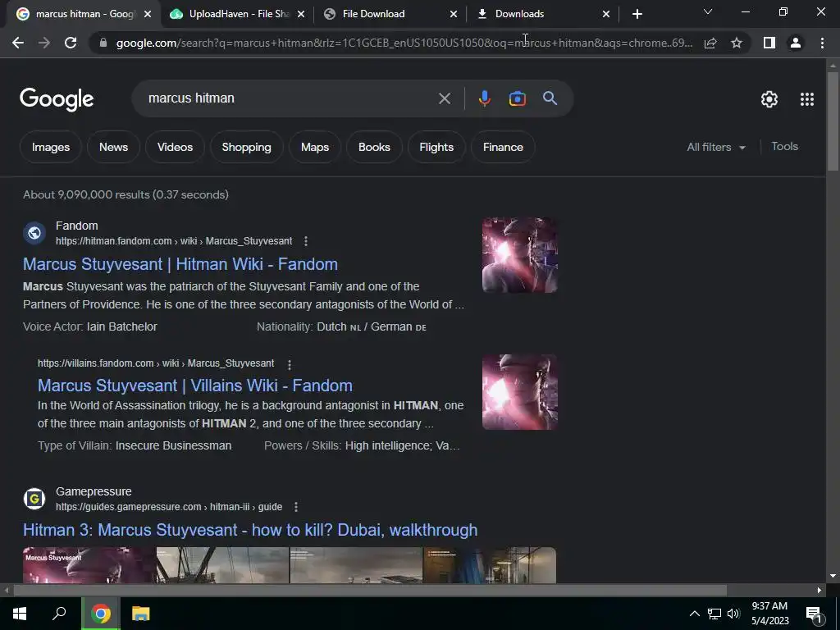The width and height of the screenshot is (840, 630).
Task: Open the Chrome side panel icon
Action: click(x=769, y=43)
